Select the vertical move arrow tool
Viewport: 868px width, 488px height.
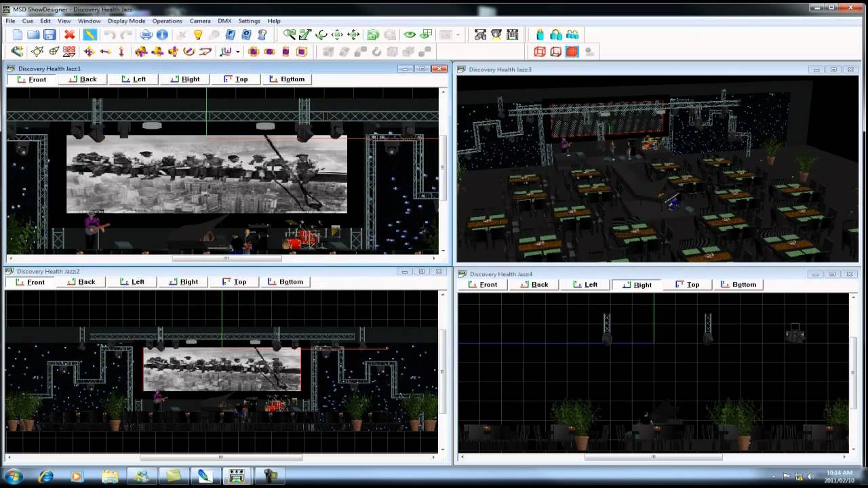pyautogui.click(x=121, y=52)
